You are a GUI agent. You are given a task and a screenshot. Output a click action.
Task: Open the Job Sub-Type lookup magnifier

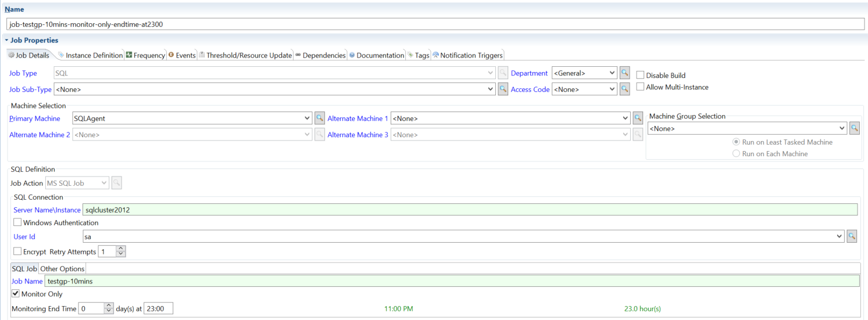tap(503, 89)
